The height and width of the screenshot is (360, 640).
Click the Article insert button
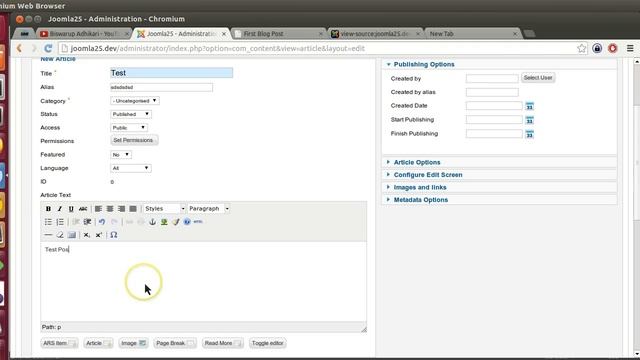pyautogui.click(x=98, y=343)
